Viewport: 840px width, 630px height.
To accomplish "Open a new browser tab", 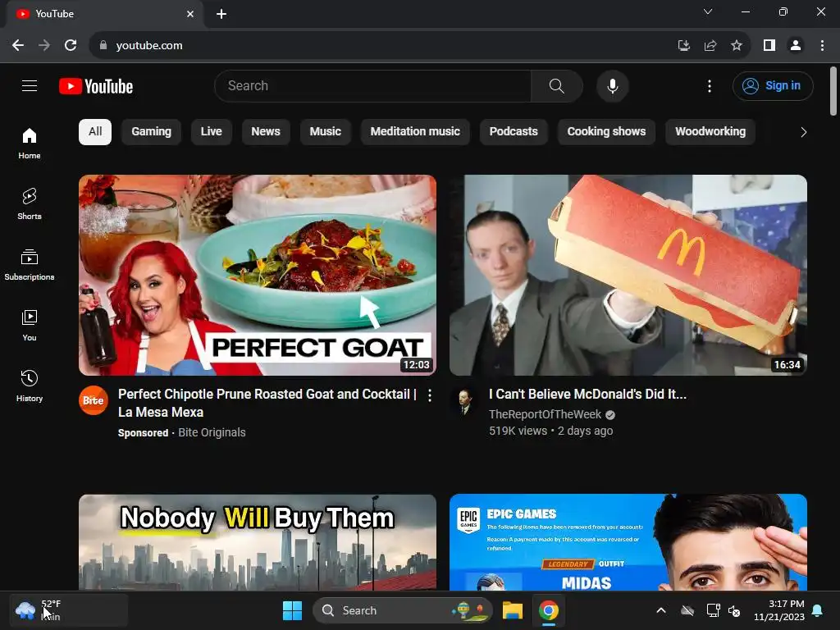I will (x=221, y=14).
